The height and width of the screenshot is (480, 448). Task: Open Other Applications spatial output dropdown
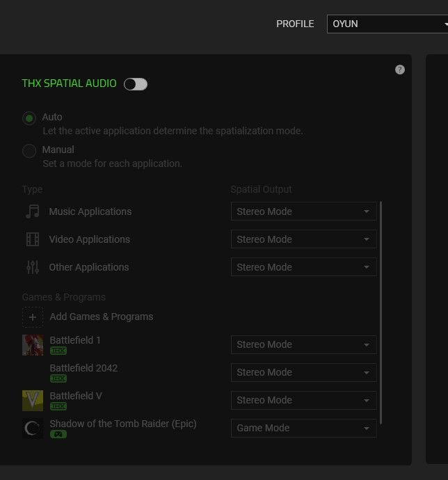tap(304, 267)
